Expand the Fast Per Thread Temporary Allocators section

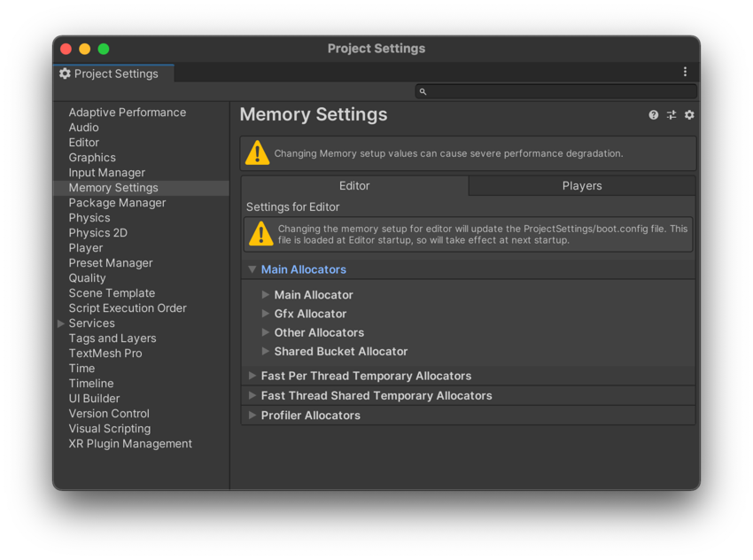(x=252, y=376)
